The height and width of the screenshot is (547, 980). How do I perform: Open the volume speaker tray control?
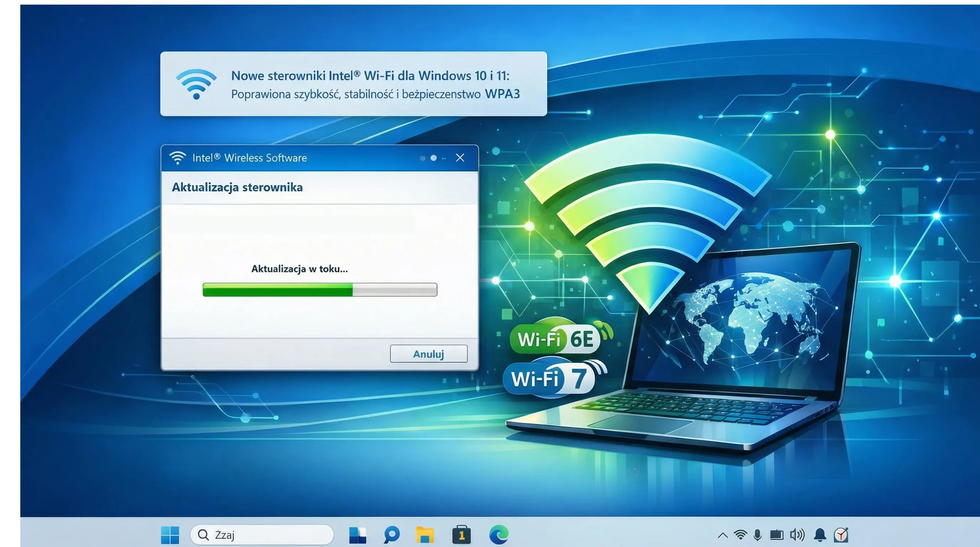tap(797, 535)
